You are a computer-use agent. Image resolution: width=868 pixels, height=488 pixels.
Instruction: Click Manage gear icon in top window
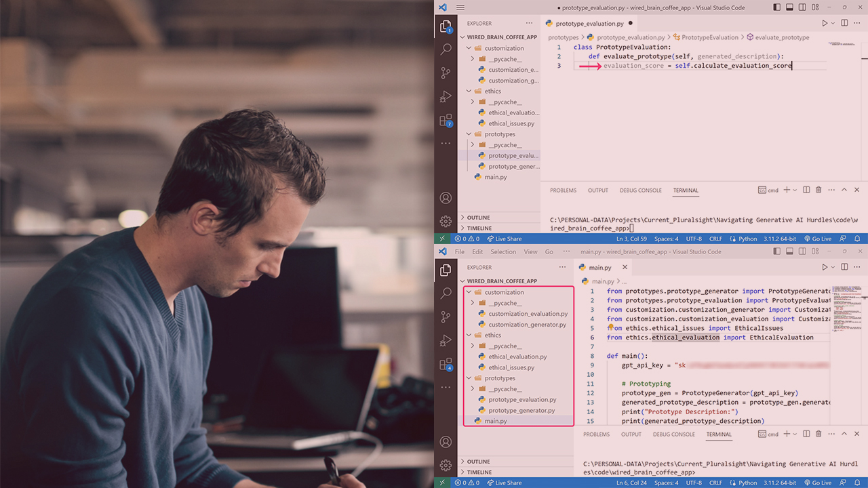point(446,222)
